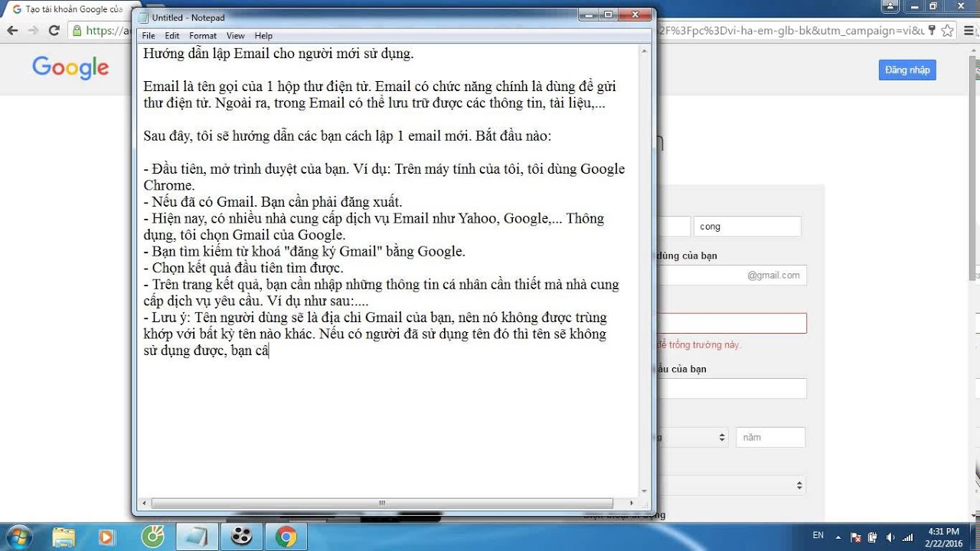Click the Chrome forward navigation arrow
The image size is (980, 551).
[33, 31]
